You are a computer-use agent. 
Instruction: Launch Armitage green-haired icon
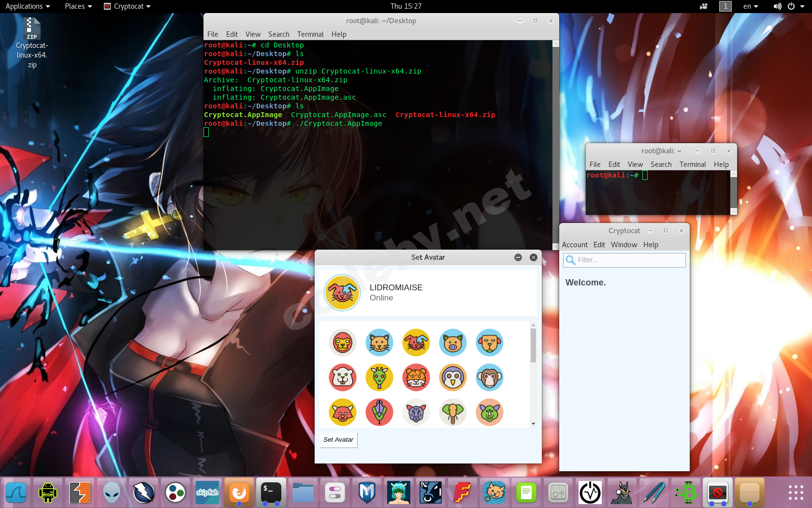(399, 493)
